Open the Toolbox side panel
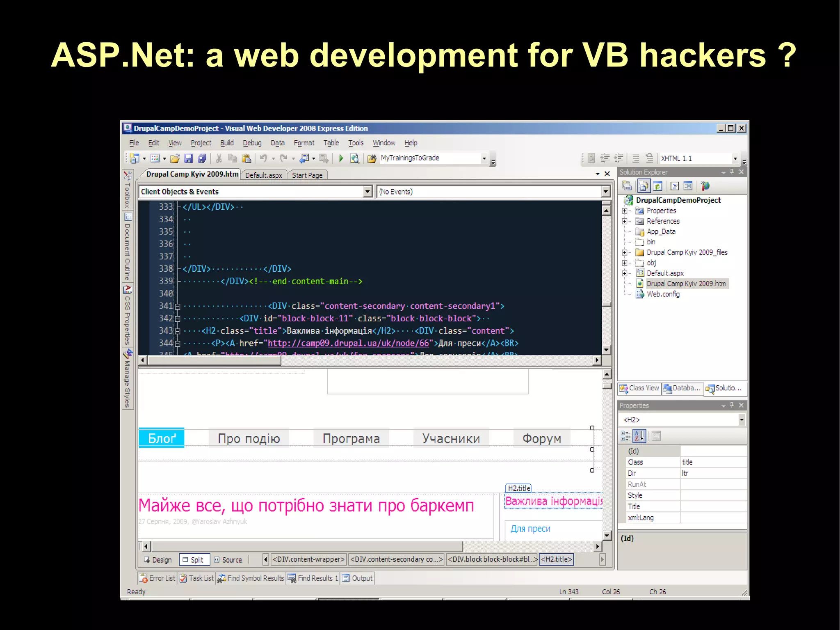 [x=128, y=189]
